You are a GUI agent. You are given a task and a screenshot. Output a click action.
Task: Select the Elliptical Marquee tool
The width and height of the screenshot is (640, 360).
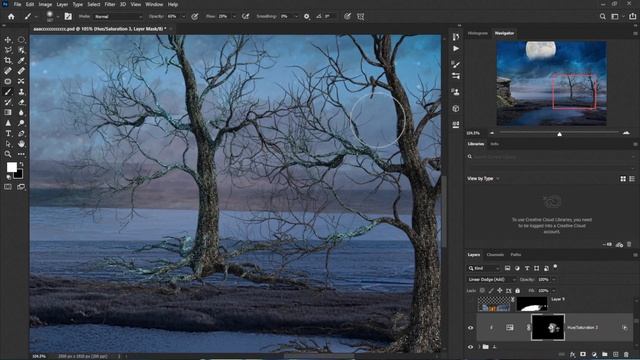tap(21, 40)
